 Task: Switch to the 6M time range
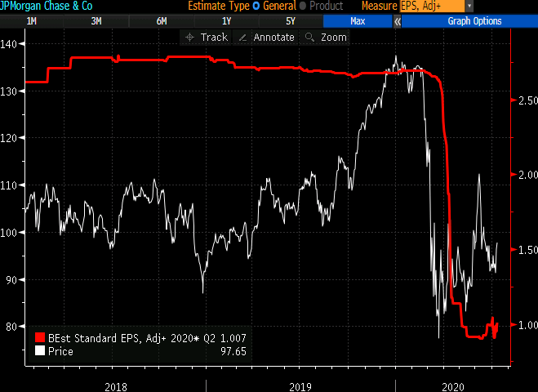click(162, 21)
